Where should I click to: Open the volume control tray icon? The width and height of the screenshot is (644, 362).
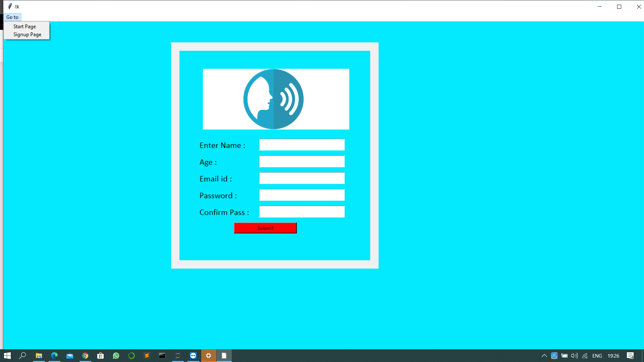click(x=574, y=356)
